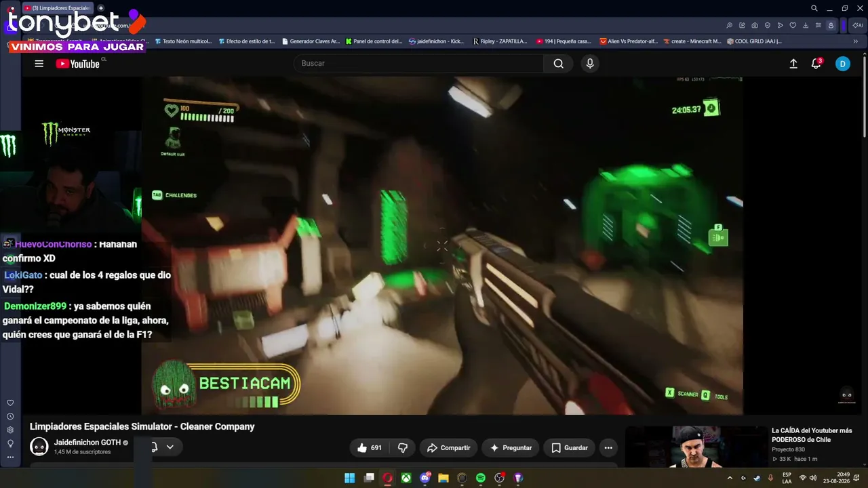868x488 pixels.
Task: Expand subscription notification options chevron
Action: click(x=170, y=447)
